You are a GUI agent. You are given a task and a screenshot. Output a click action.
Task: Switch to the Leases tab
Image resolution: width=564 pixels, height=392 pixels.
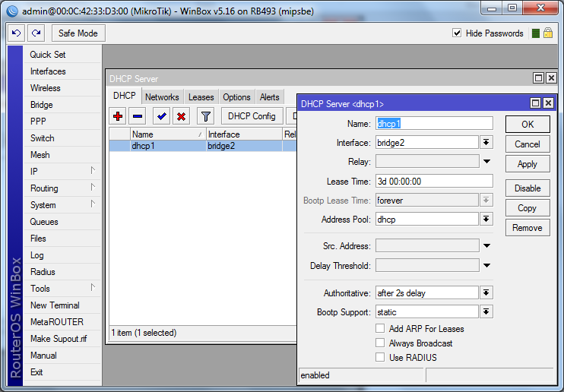(x=201, y=97)
